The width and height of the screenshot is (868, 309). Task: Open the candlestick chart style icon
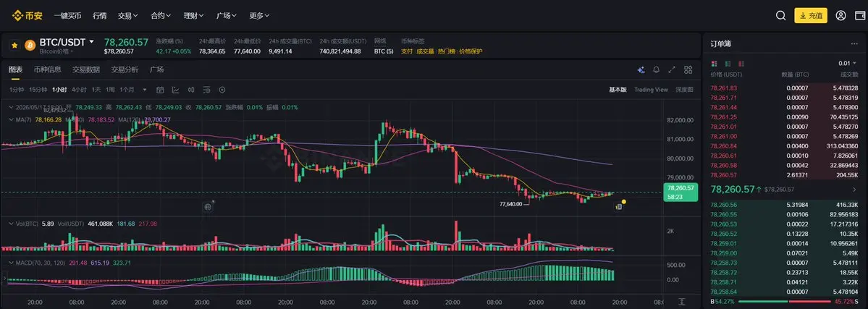click(191, 90)
